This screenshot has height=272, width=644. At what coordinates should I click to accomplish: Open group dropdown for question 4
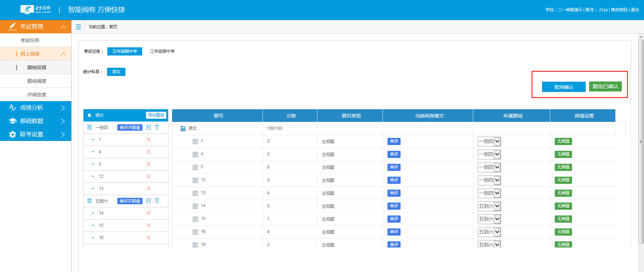[489, 154]
